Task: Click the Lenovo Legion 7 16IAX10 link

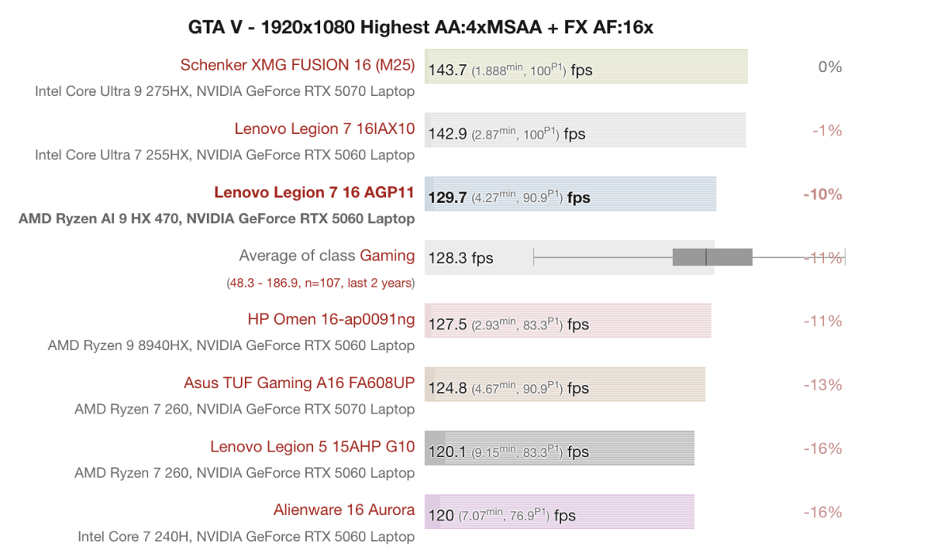Action: (324, 128)
